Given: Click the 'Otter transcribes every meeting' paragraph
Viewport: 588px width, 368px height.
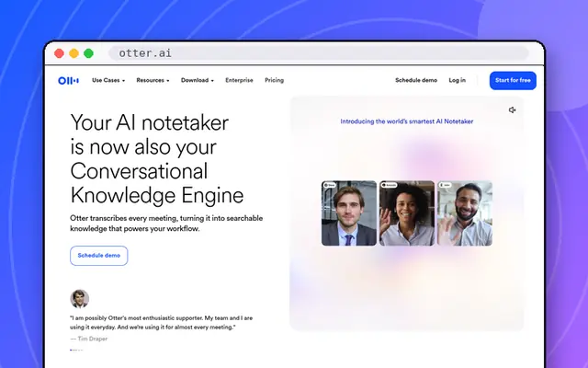Looking at the screenshot, I should click(x=166, y=224).
